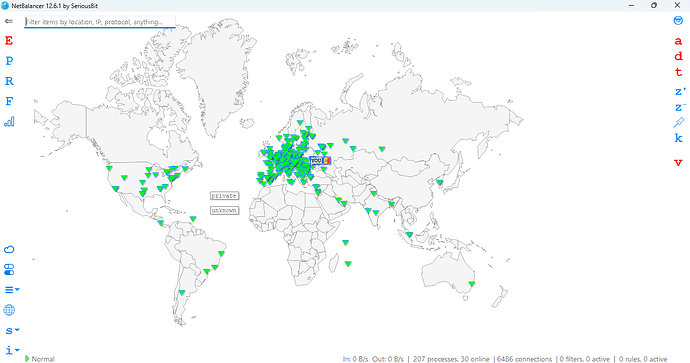Toggle the switches icon in left sidebar
The image size is (690, 363).
click(x=9, y=269)
